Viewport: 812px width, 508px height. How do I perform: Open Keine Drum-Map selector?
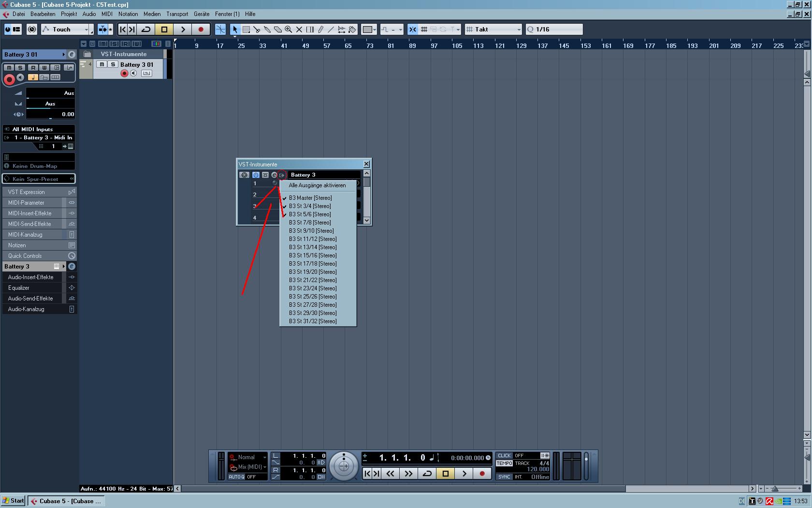[39, 166]
